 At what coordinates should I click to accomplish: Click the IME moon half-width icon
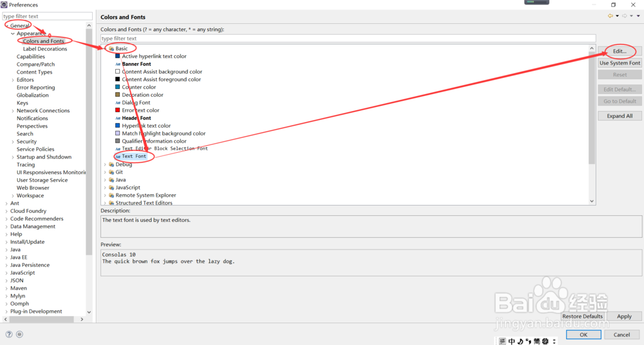click(x=520, y=341)
